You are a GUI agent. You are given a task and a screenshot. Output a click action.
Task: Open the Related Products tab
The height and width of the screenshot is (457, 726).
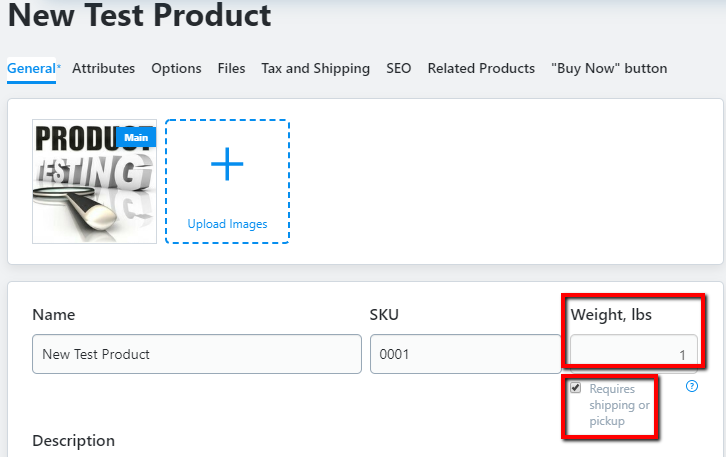(x=481, y=69)
